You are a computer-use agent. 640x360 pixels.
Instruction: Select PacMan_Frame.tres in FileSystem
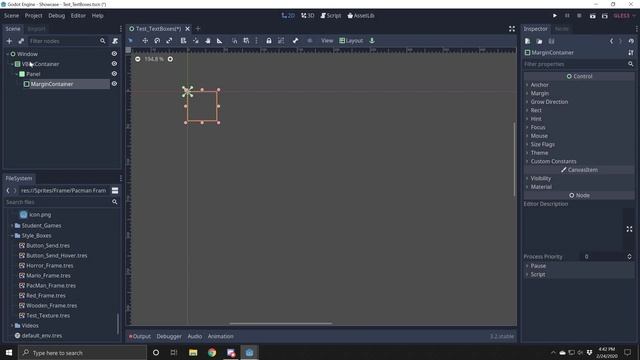[x=51, y=285]
